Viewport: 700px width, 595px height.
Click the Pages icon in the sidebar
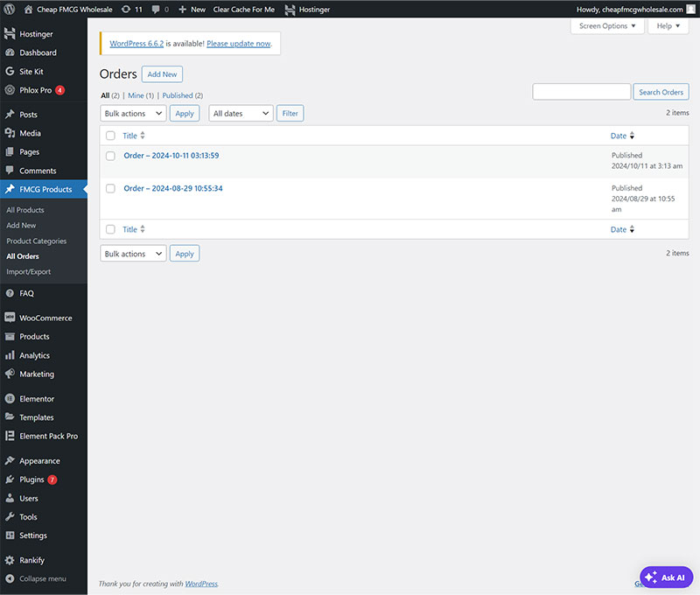click(10, 151)
